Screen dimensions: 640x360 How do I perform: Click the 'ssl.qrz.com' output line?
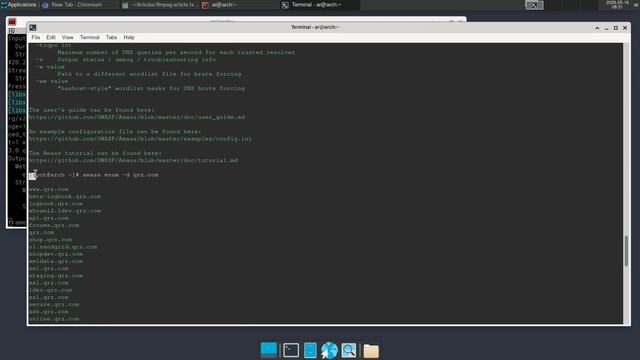pos(49,297)
